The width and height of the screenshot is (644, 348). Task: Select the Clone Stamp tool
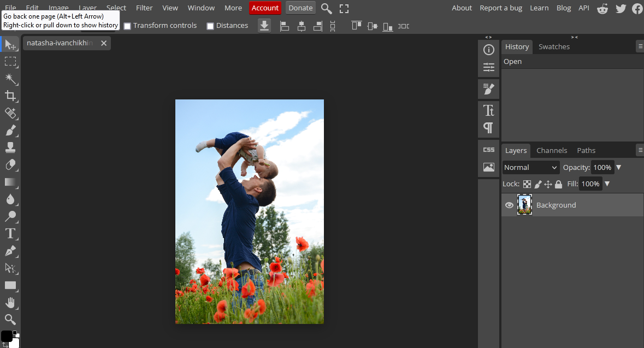(x=10, y=148)
